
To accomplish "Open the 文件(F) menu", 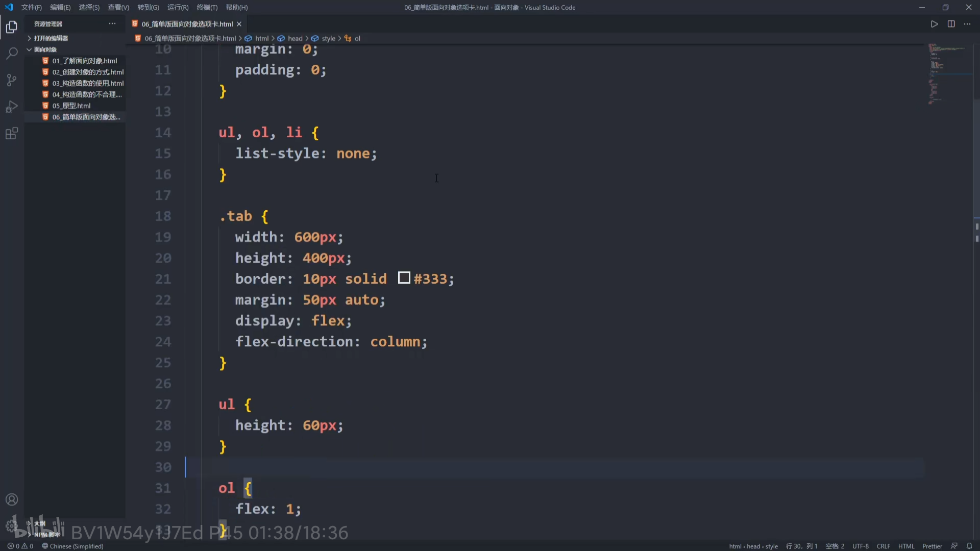I will [31, 7].
